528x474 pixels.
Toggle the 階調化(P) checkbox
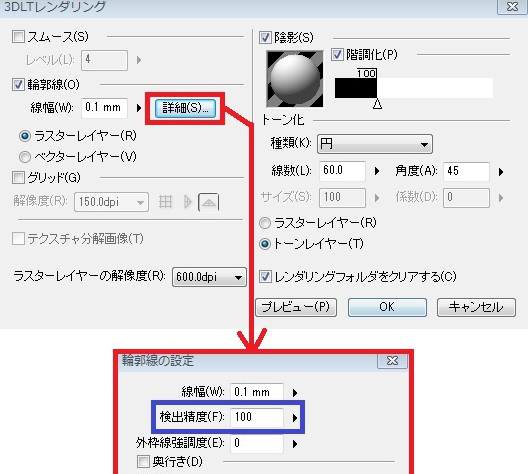pyautogui.click(x=337, y=54)
